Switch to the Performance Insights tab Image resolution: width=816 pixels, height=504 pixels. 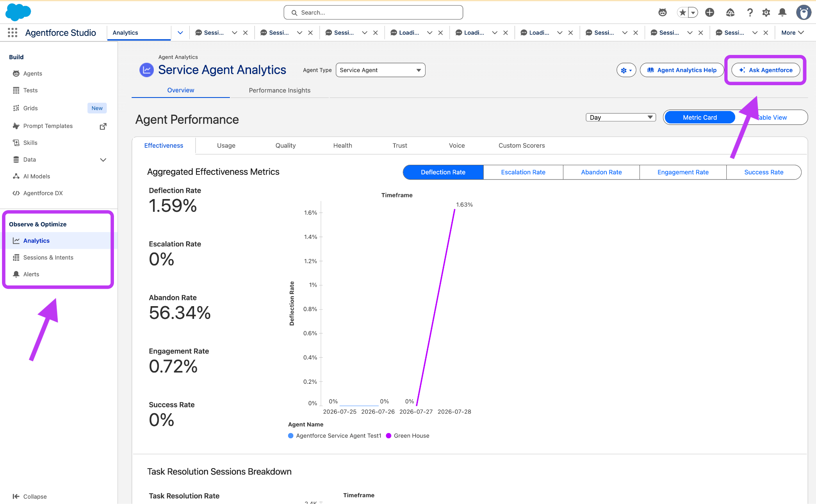280,90
